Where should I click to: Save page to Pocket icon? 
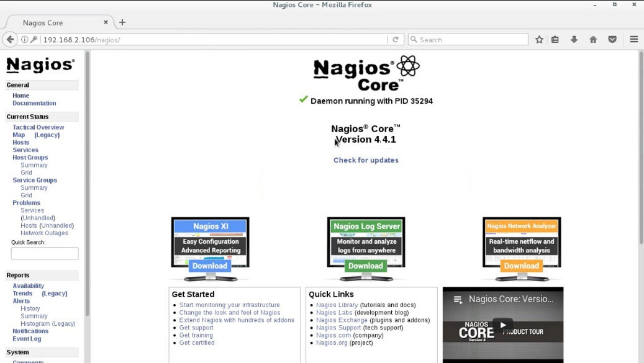coord(612,39)
